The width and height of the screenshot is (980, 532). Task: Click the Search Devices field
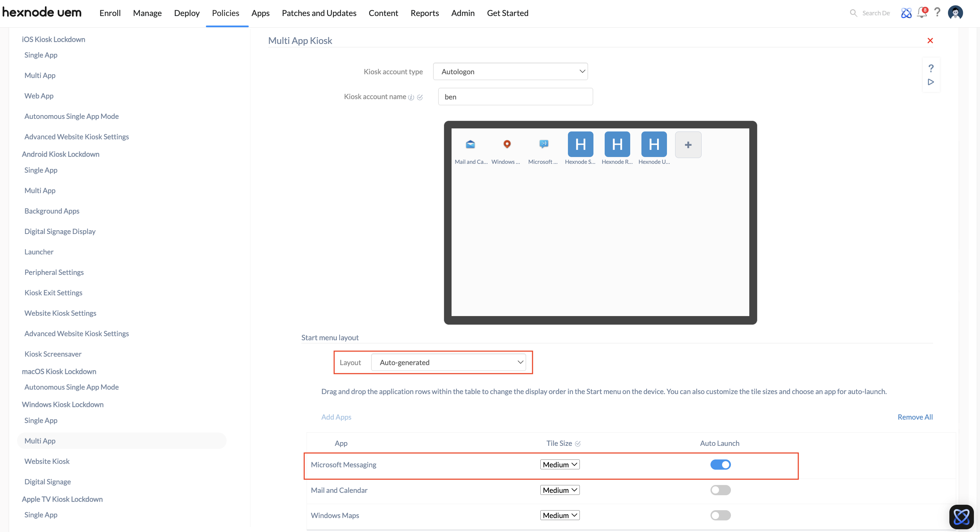tap(876, 13)
